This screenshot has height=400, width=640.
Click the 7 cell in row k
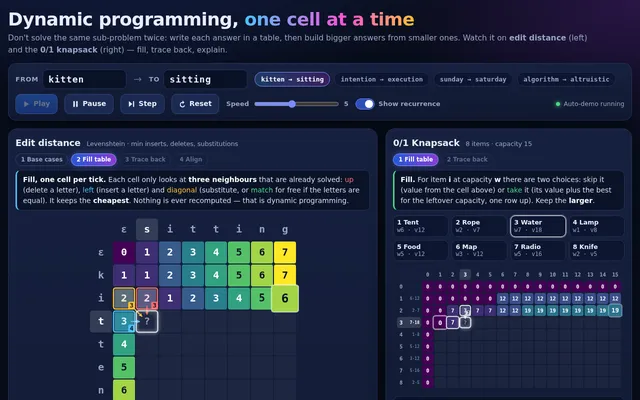coord(285,275)
